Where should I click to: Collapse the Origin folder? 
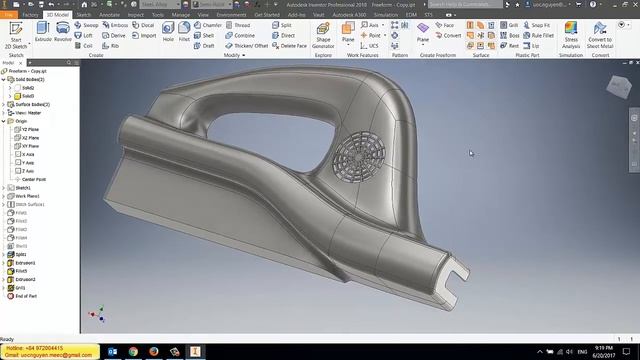4,121
